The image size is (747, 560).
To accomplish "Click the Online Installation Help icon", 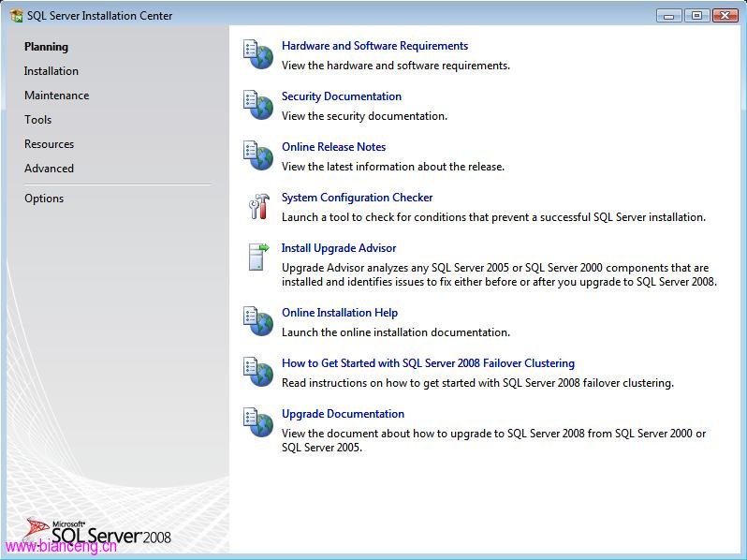I will (258, 322).
